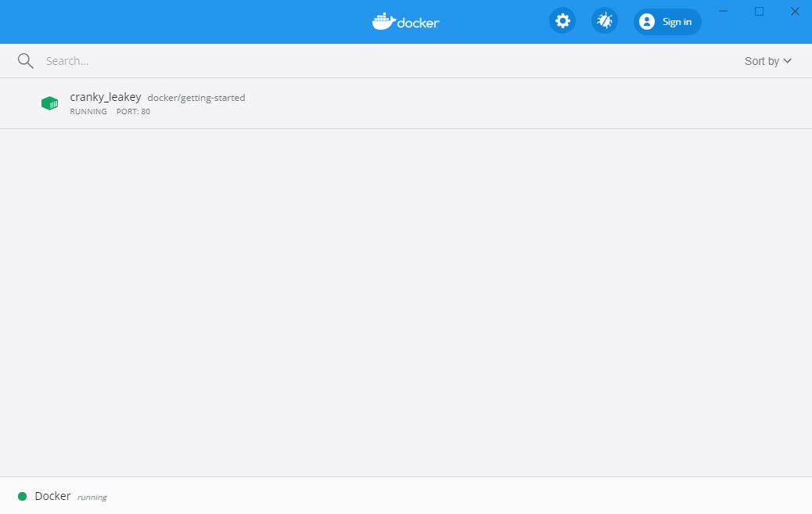The height and width of the screenshot is (514, 812).
Task: Expand the Sort by chevron
Action: (788, 60)
